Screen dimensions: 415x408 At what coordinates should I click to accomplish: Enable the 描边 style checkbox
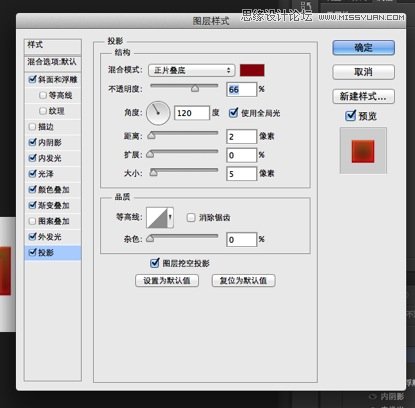[x=32, y=127]
